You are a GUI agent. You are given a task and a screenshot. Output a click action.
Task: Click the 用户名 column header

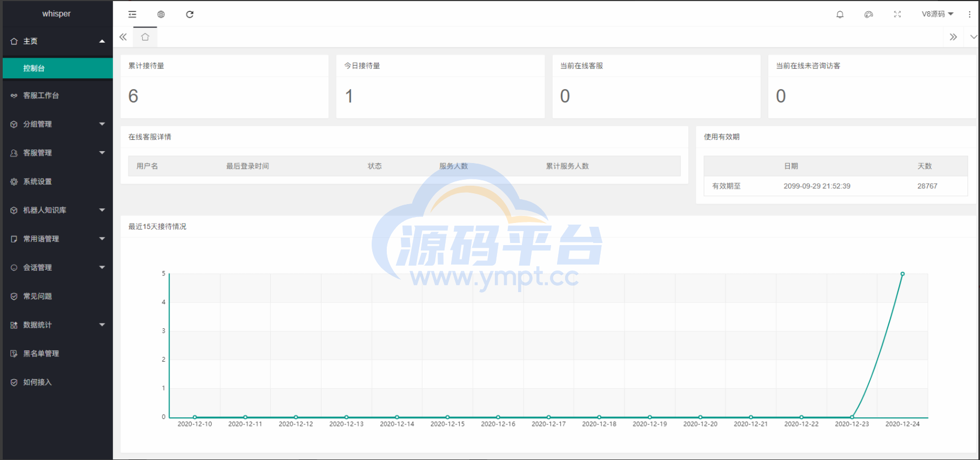pyautogui.click(x=147, y=166)
